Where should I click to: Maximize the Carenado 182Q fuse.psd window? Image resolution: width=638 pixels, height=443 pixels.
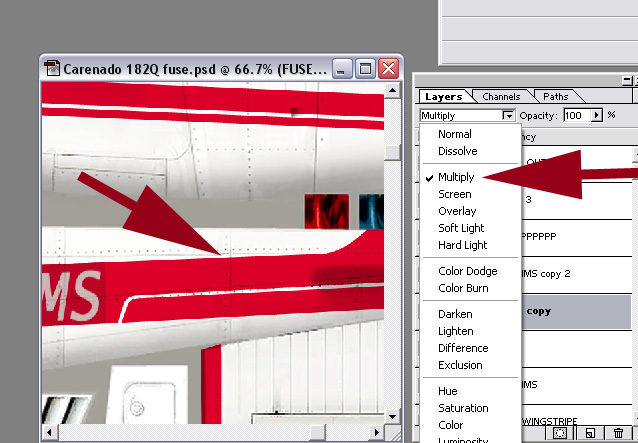click(366, 69)
